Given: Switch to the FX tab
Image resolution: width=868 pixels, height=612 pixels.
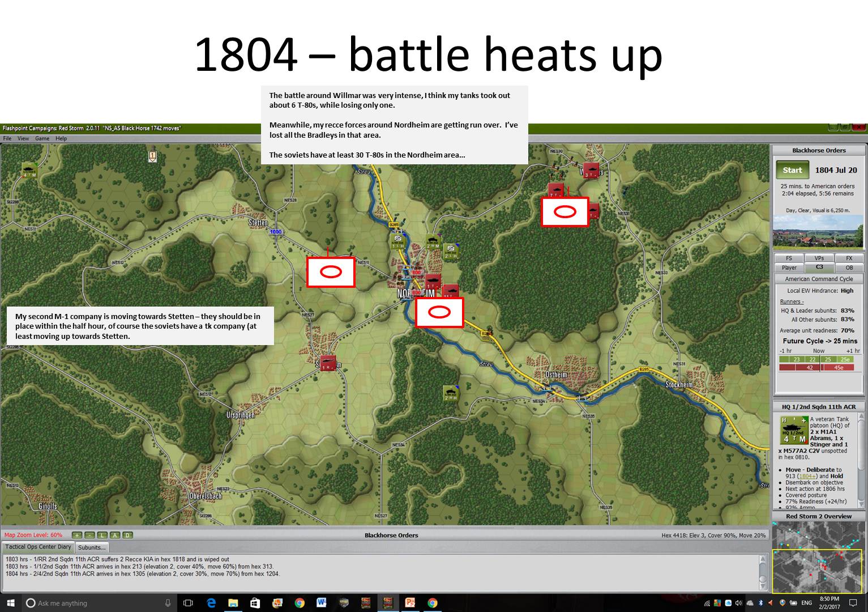Looking at the screenshot, I should 849,258.
